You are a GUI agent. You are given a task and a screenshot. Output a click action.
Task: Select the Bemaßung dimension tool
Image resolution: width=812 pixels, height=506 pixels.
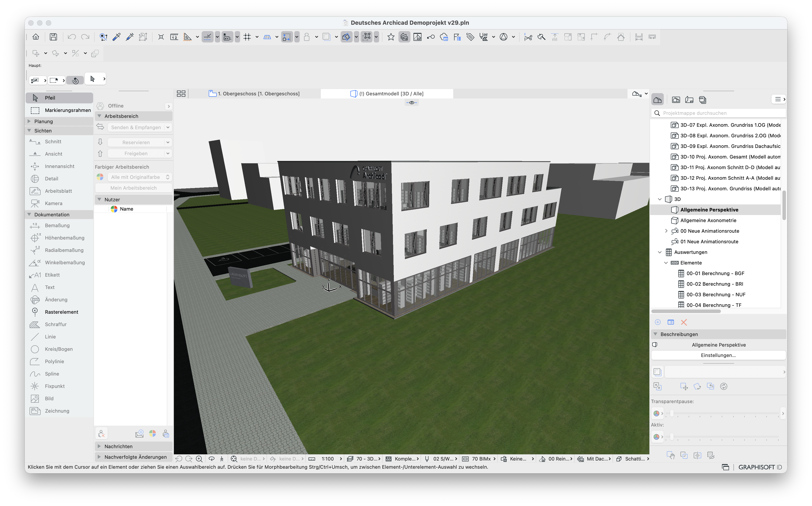59,226
